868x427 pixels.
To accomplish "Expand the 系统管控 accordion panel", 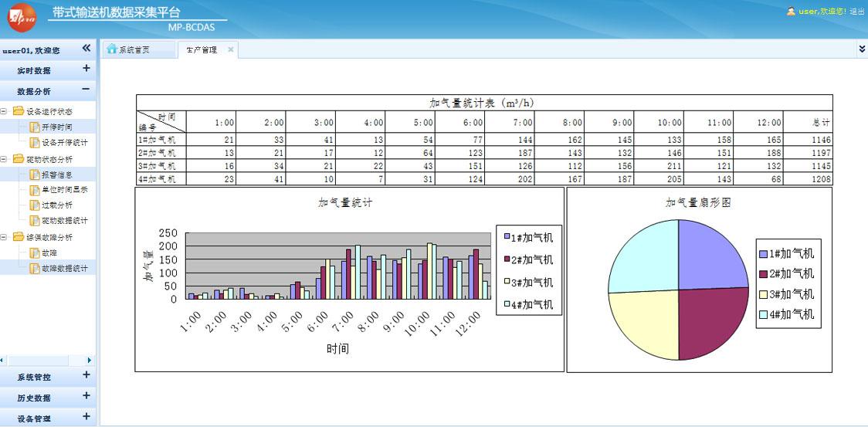I will tap(86, 376).
